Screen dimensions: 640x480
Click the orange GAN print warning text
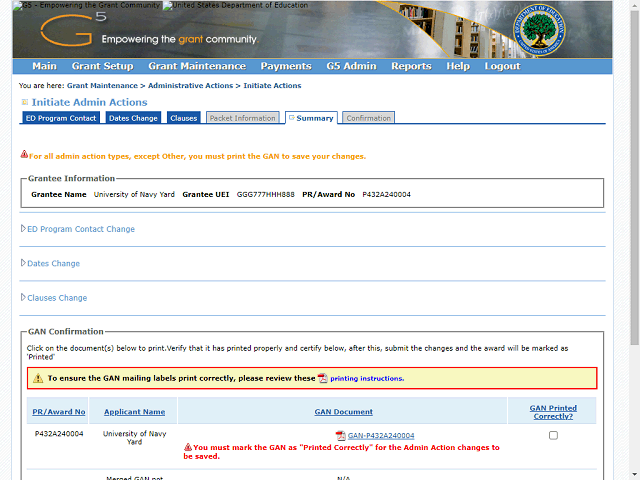click(x=197, y=156)
